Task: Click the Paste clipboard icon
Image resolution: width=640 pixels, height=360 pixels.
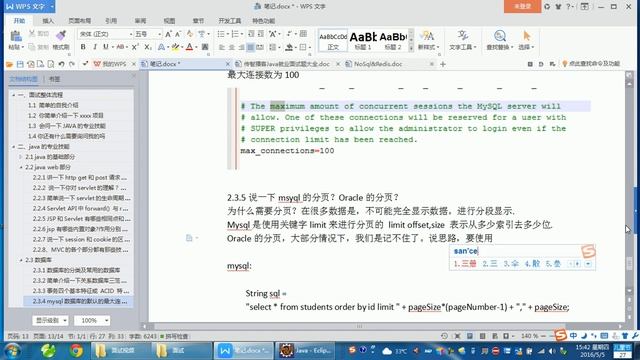Action: pos(16,36)
